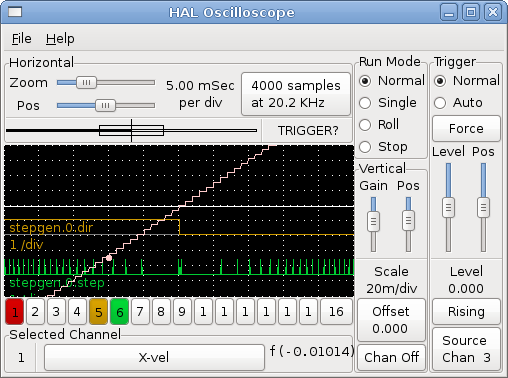Click the 4000 samples at 20.2 KHz button
This screenshot has width=508, height=378.
pos(296,94)
